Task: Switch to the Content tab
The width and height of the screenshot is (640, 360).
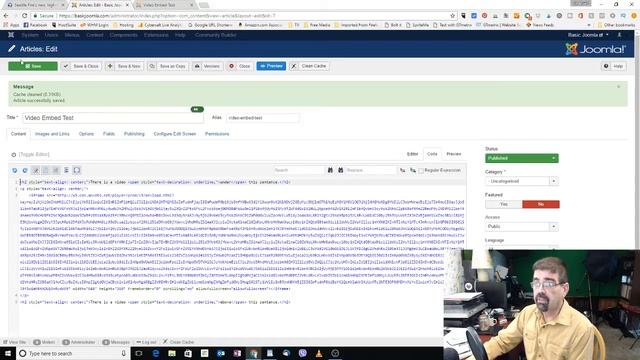Action: (18, 134)
